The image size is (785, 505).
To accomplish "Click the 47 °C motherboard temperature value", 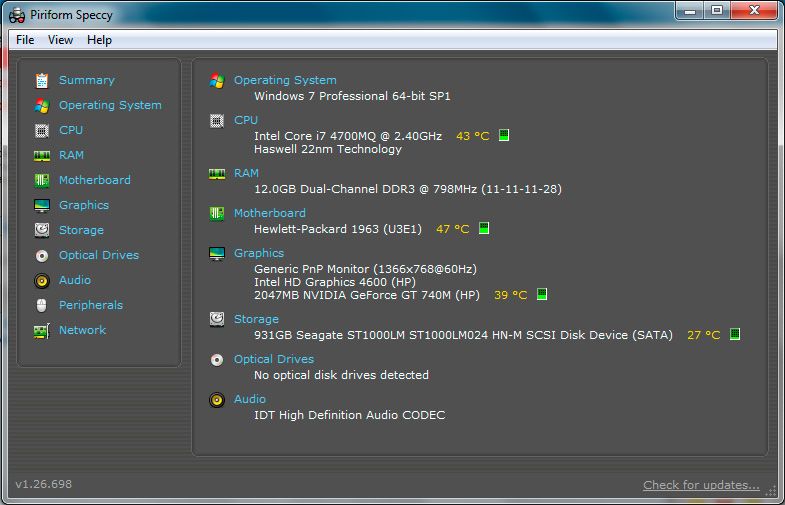I will (x=453, y=229).
